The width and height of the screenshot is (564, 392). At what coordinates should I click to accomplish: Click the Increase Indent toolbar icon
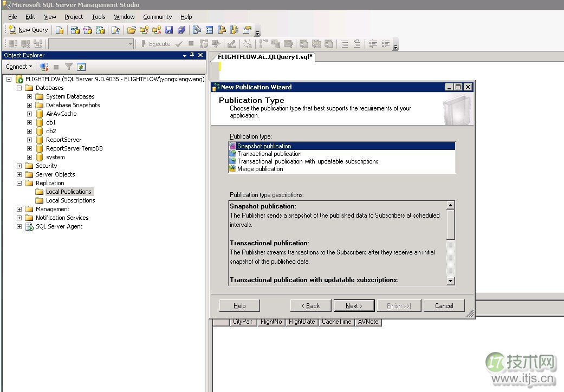tap(386, 44)
